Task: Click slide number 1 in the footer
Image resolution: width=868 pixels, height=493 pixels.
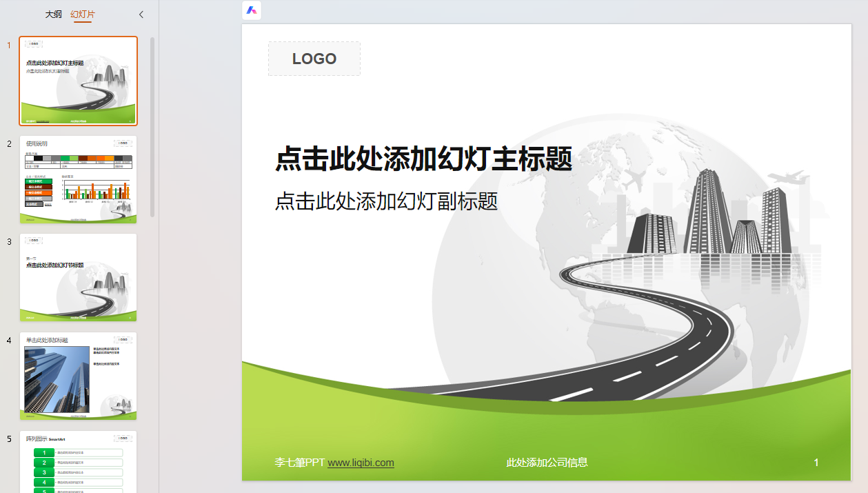Action: tap(816, 463)
